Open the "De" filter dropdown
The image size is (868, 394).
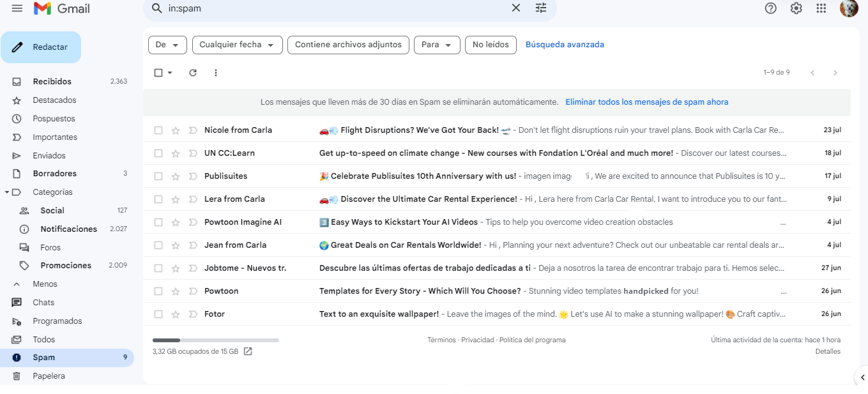point(167,45)
